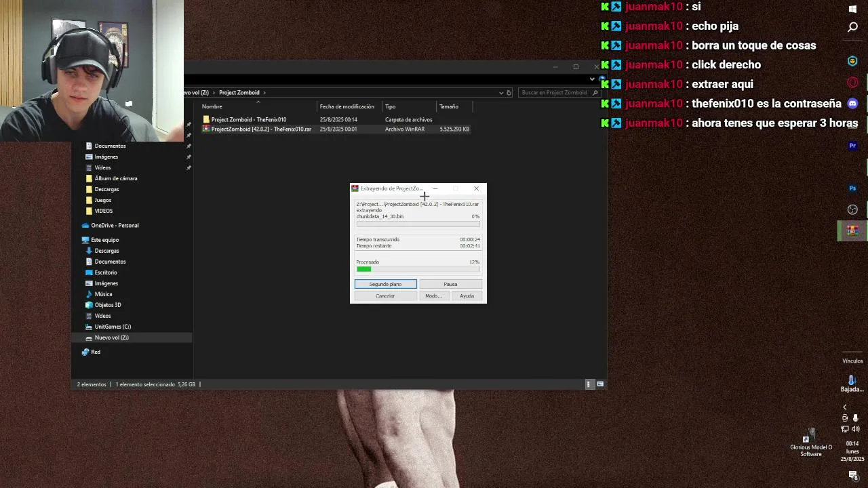Click the taskbar search magnifier icon
This screenshot has height=488, width=868.
tap(852, 28)
